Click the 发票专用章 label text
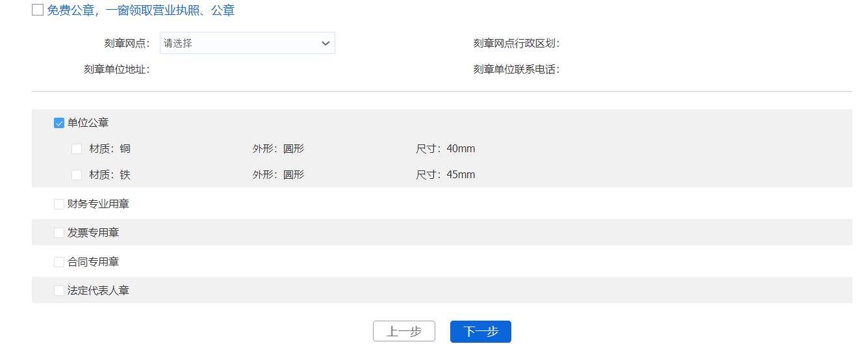The width and height of the screenshot is (868, 346). pos(94,233)
